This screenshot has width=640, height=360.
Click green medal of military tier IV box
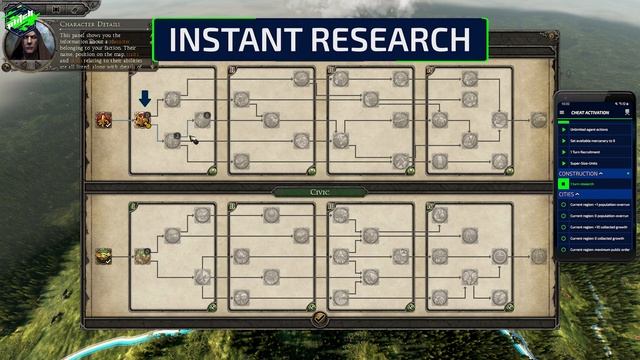509,171
